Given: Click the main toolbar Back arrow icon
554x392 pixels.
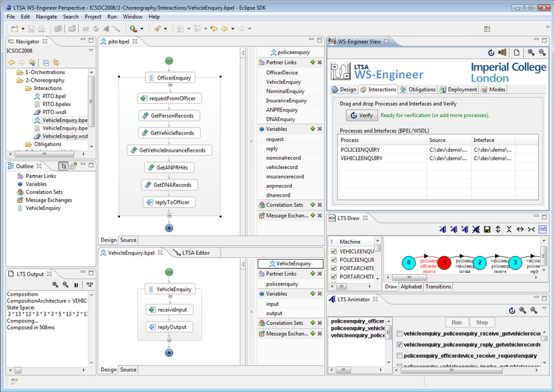Looking at the screenshot, I should tap(224, 29).
